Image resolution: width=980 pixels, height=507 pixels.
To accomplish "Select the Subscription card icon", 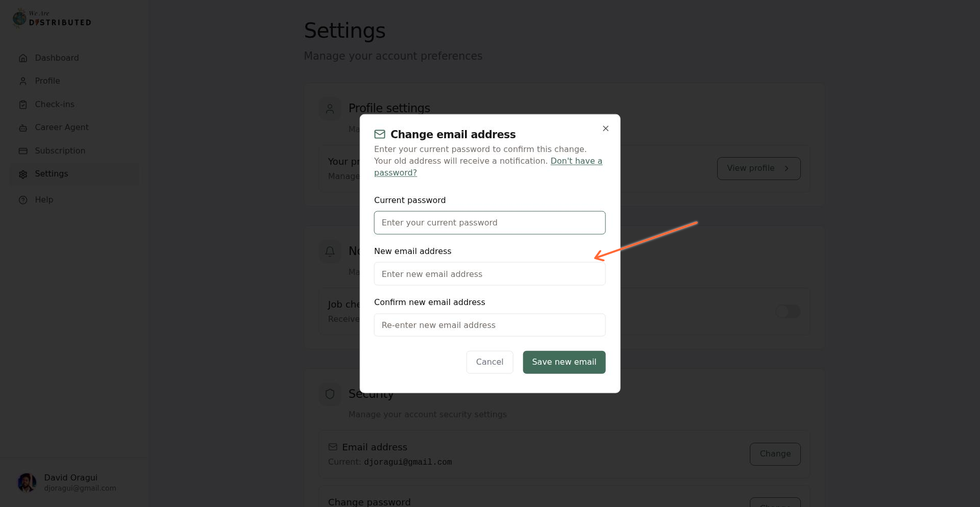I will 23,150.
